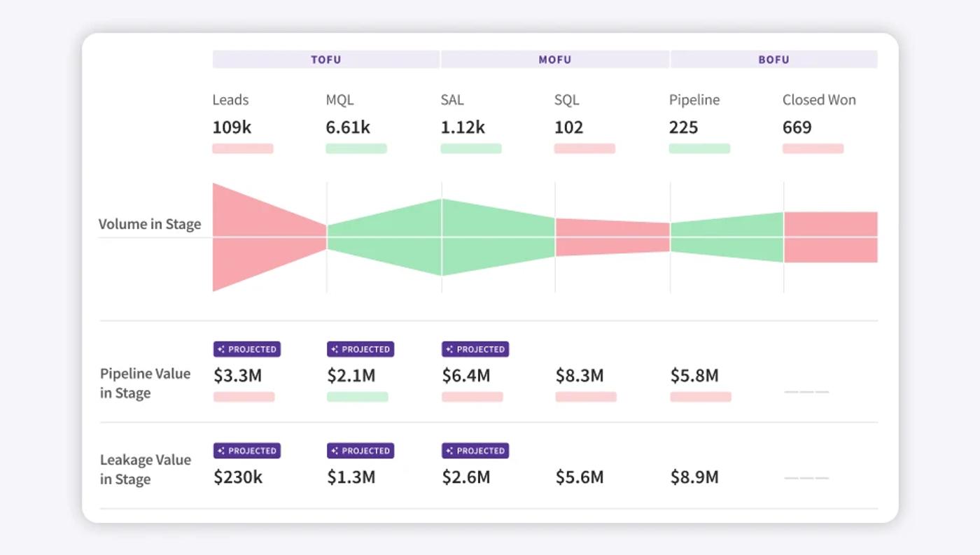Click the 109k Leads volume value
The image size is (980, 555).
(x=232, y=127)
